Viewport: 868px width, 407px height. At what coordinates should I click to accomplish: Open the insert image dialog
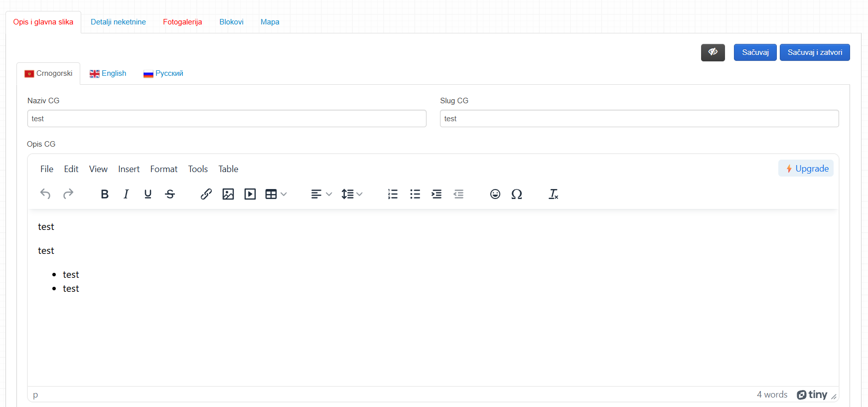click(228, 194)
